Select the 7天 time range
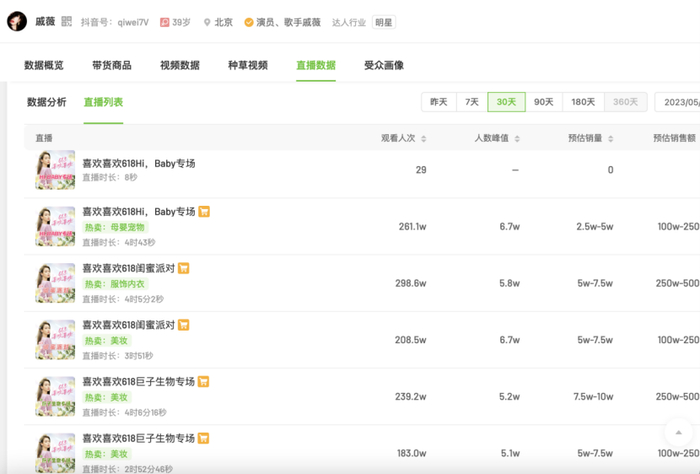The width and height of the screenshot is (700, 474). point(471,102)
